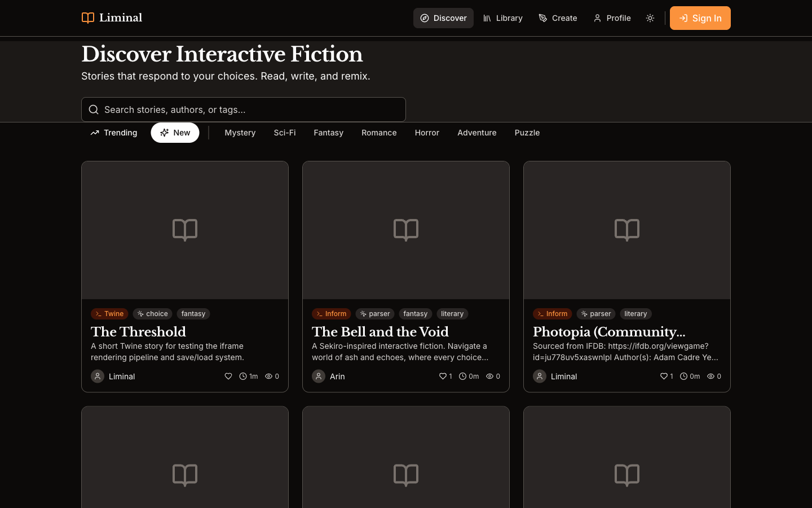Open The Bell and the Void title
The height and width of the screenshot is (508, 812).
380,332
